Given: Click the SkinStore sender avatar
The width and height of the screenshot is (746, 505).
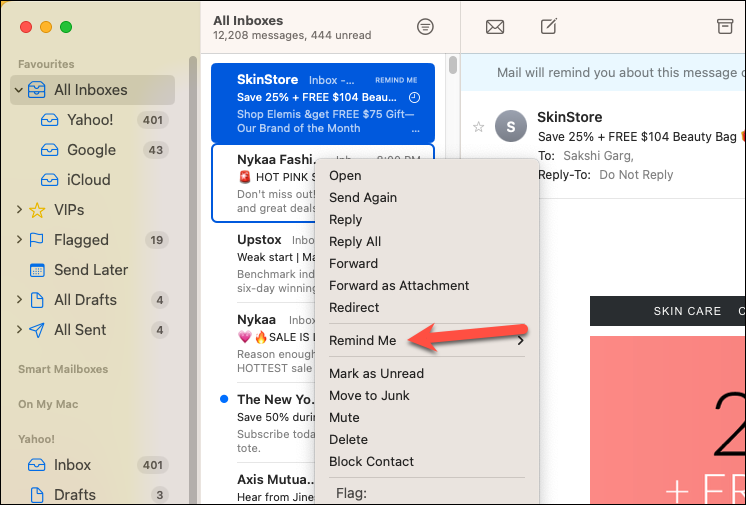Looking at the screenshot, I should 510,126.
